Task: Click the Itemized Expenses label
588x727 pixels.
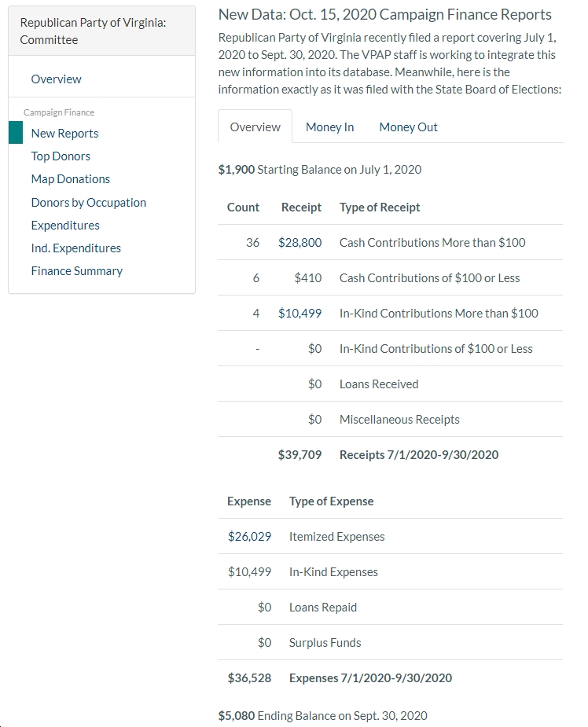Action: pyautogui.click(x=336, y=537)
